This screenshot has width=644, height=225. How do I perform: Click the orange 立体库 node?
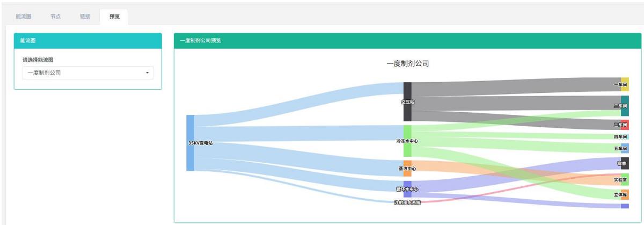[x=625, y=195]
